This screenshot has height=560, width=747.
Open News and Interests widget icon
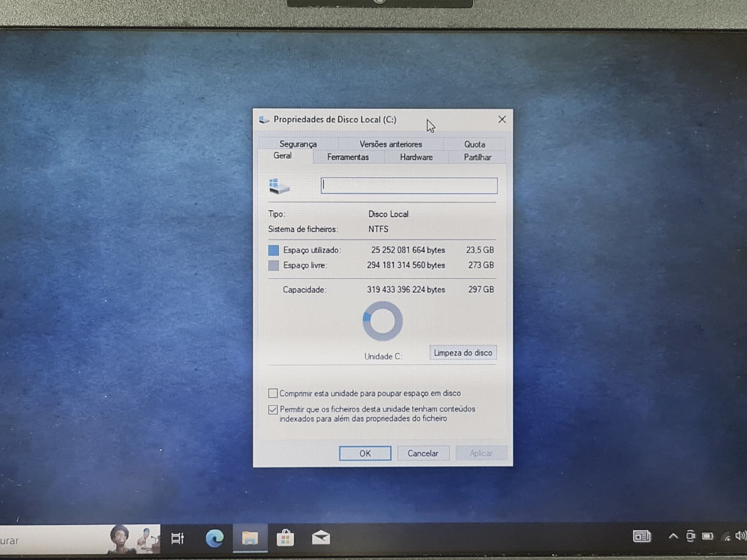(x=641, y=536)
